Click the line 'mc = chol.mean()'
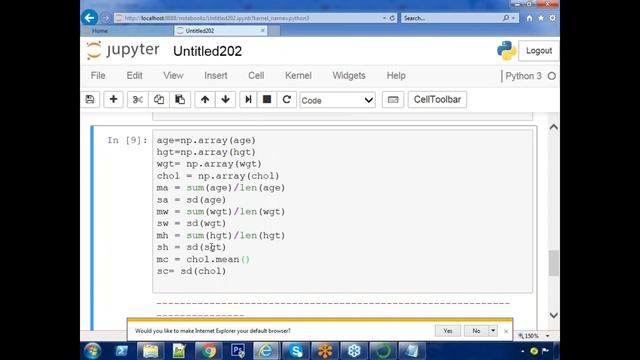Viewport: 640px width, 360px height. click(x=203, y=259)
